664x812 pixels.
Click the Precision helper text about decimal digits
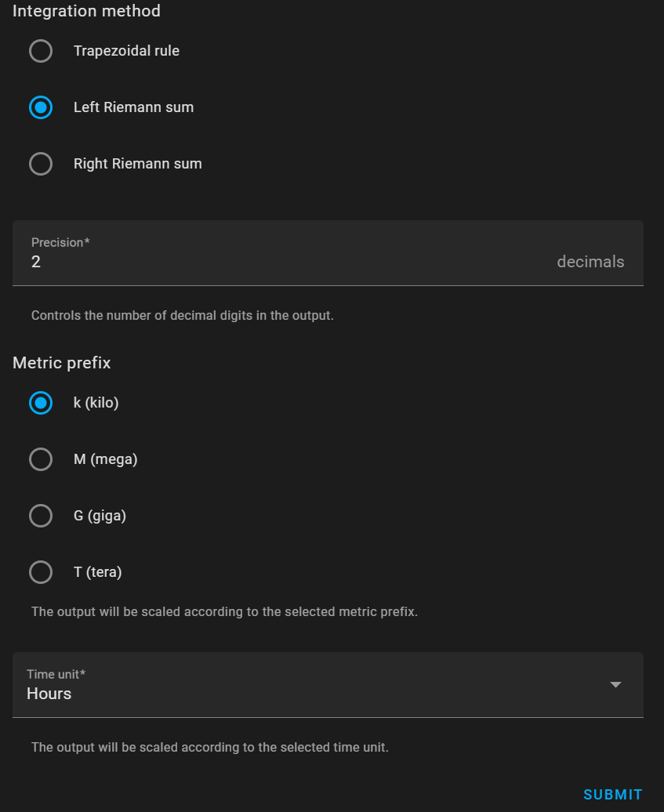tap(182, 316)
